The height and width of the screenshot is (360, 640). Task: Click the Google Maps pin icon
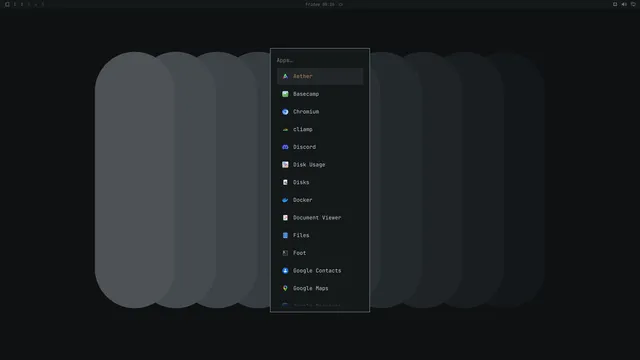point(285,288)
